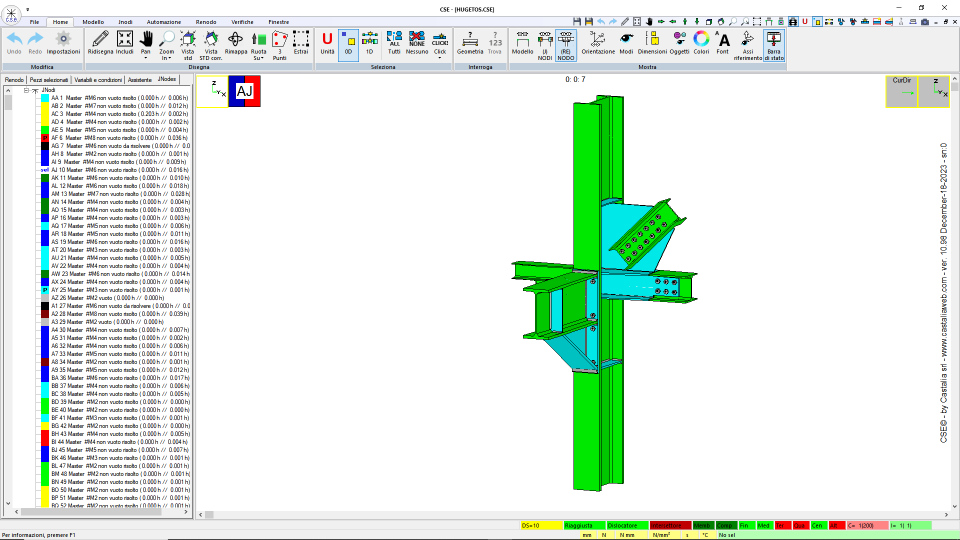Image resolution: width=960 pixels, height=540 pixels.
Task: Click the Ruota Su rotate tool
Action: [x=258, y=44]
